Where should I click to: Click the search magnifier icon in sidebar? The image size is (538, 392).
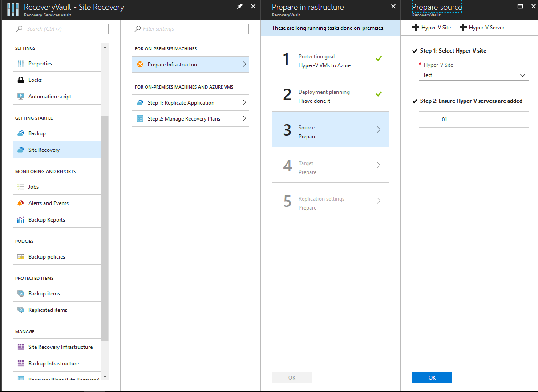click(x=19, y=29)
